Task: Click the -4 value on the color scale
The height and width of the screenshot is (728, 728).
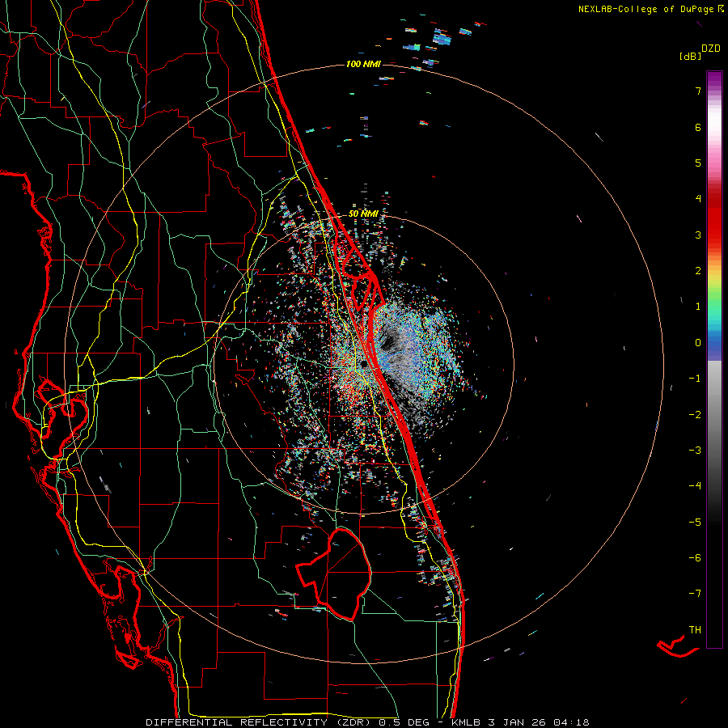Action: (695, 486)
